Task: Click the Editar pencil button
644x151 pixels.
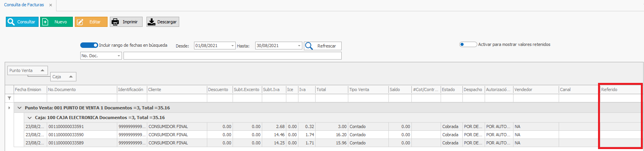Action: click(x=91, y=22)
